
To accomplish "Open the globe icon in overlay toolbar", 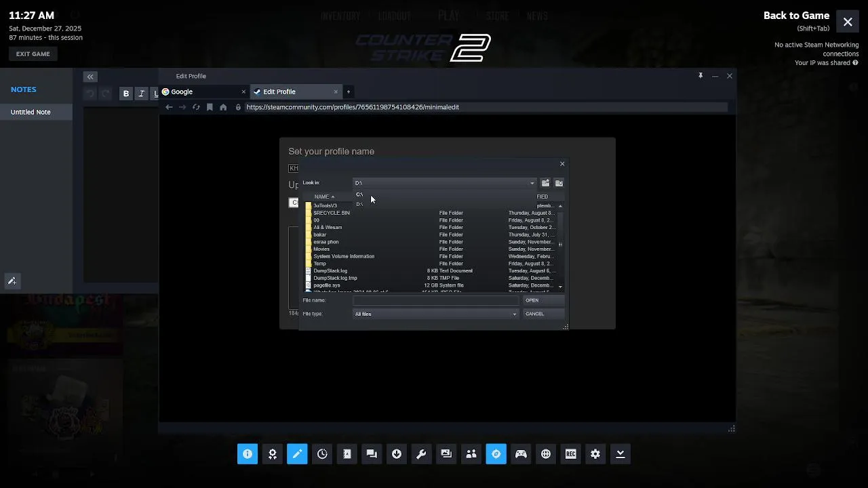I will point(546,454).
